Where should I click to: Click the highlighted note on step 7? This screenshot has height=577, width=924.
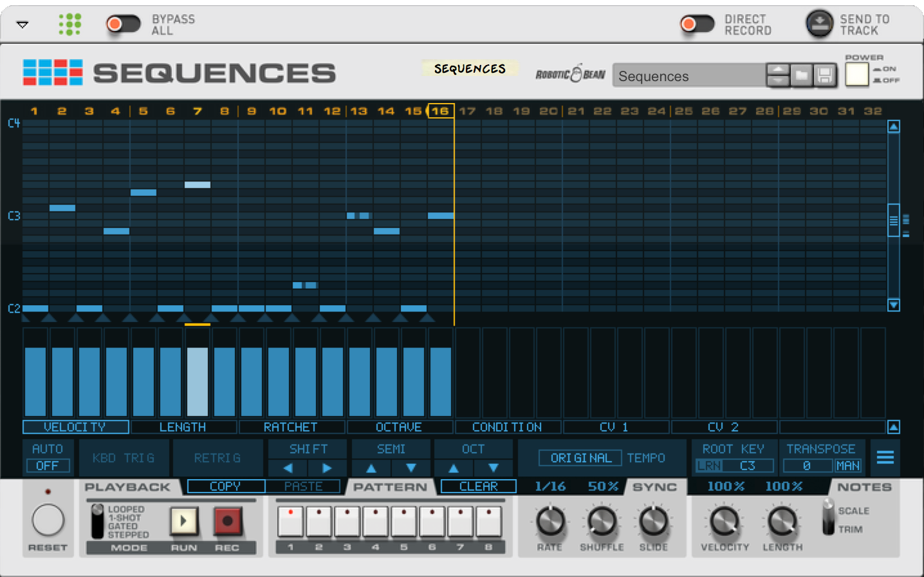click(x=198, y=185)
